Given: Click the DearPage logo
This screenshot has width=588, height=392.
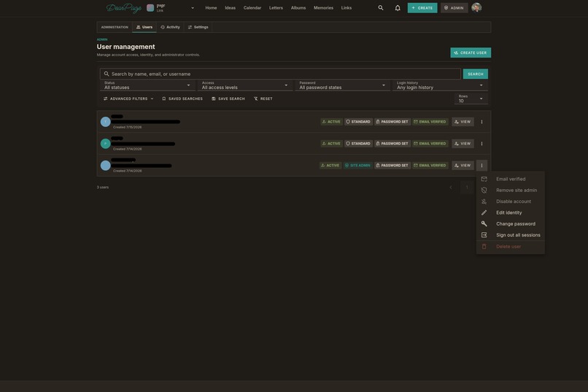Looking at the screenshot, I should 124,8.
